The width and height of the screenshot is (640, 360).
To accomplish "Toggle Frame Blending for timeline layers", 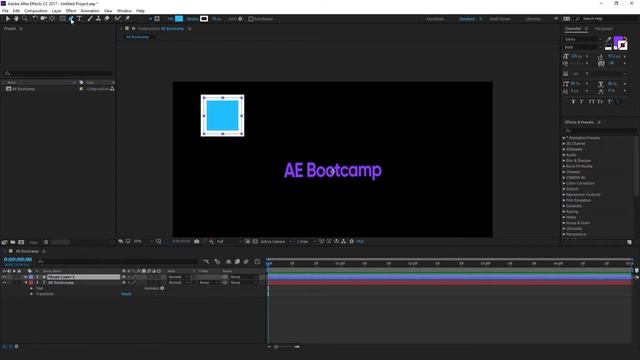I will pyautogui.click(x=237, y=261).
